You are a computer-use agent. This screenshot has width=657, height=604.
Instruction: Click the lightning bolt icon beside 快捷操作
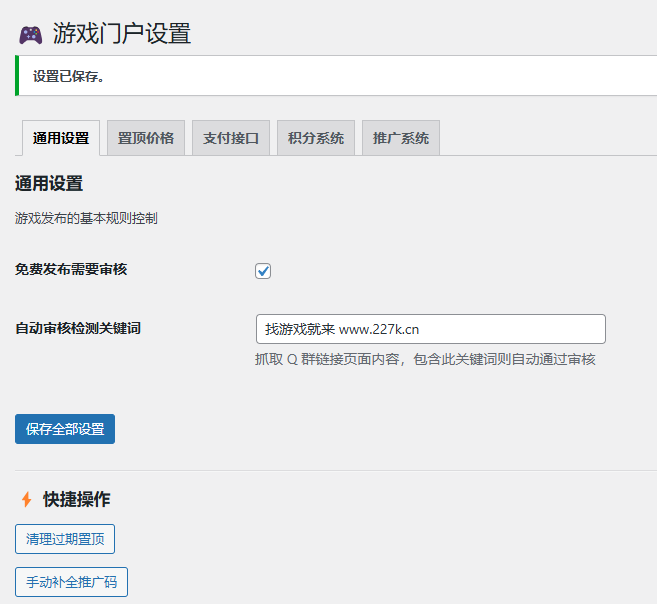[x=27, y=499]
